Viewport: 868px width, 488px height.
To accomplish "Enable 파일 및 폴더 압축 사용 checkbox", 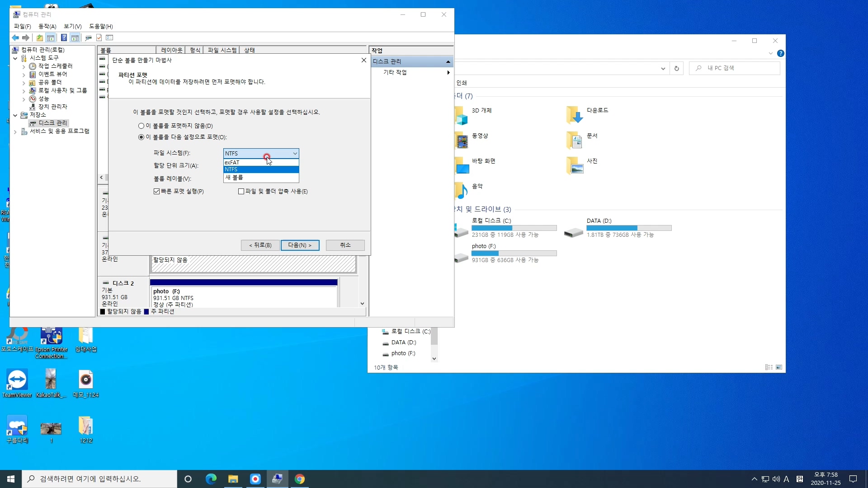I will point(241,192).
